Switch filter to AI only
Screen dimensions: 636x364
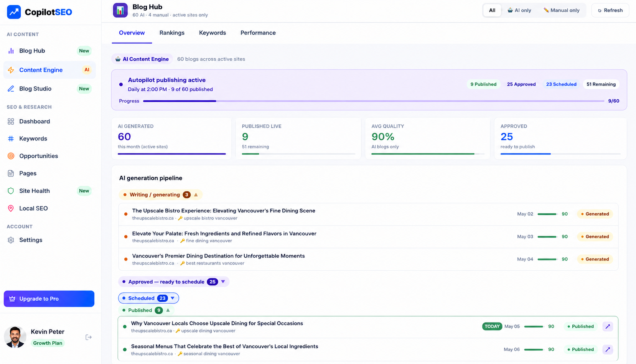click(x=519, y=10)
